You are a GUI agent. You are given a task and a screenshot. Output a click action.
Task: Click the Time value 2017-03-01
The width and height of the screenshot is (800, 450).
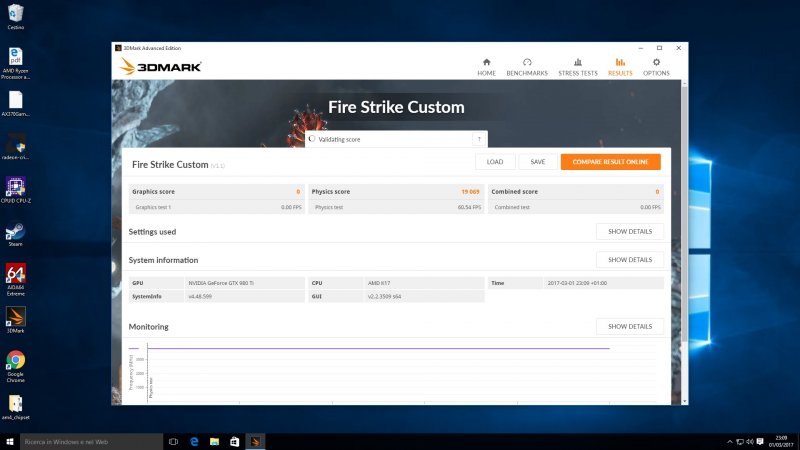[x=577, y=283]
